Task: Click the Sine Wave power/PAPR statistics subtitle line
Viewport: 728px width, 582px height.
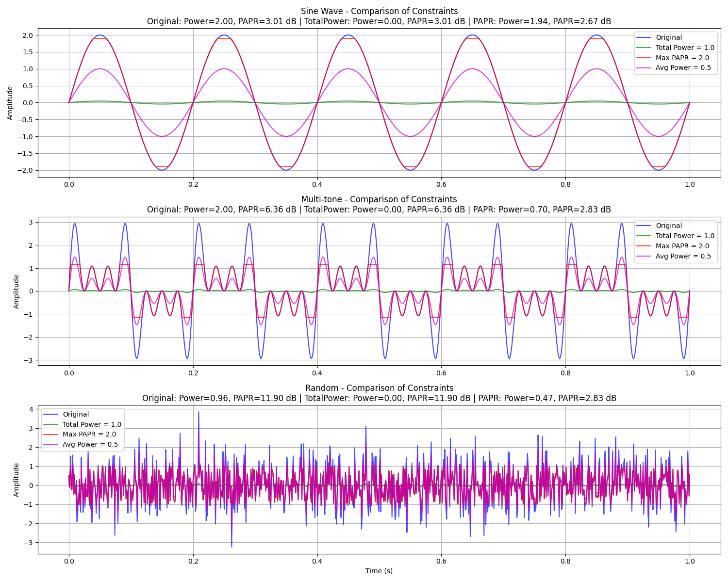Action: point(379,21)
